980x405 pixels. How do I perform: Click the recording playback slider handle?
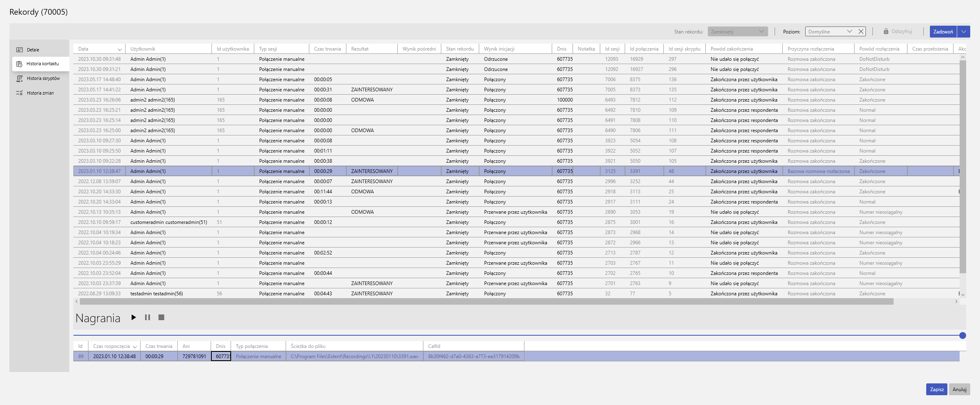coord(962,335)
